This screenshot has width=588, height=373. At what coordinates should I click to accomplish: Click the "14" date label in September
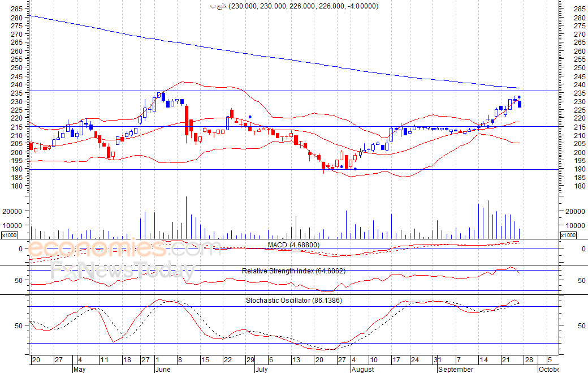tap(483, 360)
